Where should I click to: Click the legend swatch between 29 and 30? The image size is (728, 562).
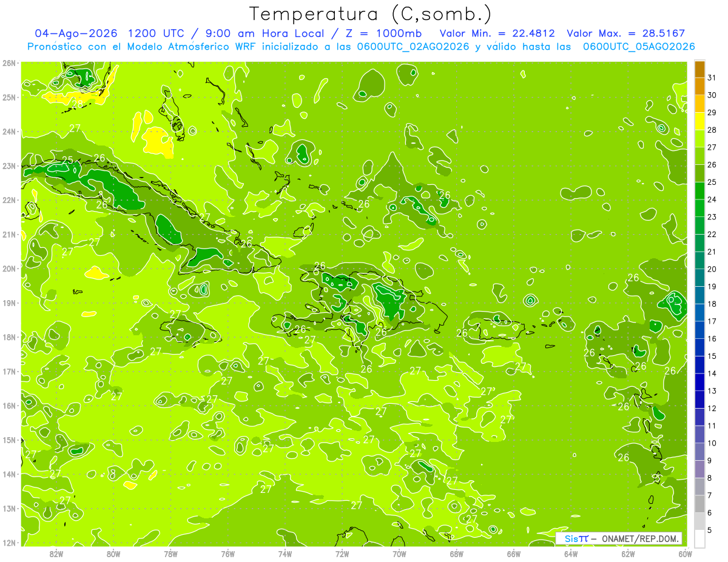tap(699, 104)
